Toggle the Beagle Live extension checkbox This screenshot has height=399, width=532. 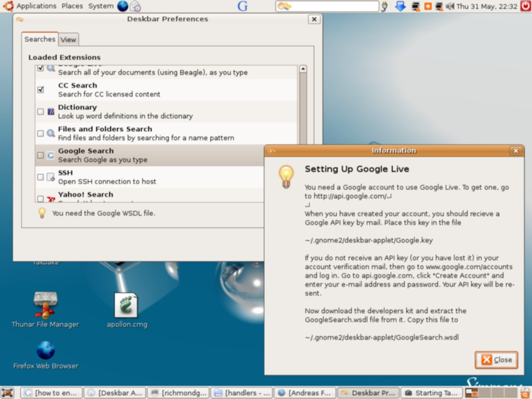point(41,68)
